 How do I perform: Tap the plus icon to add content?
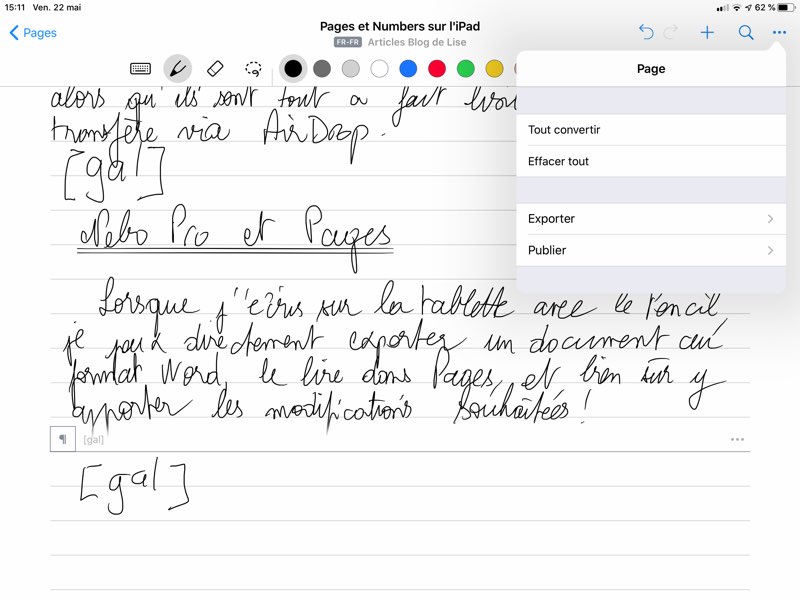tap(707, 33)
